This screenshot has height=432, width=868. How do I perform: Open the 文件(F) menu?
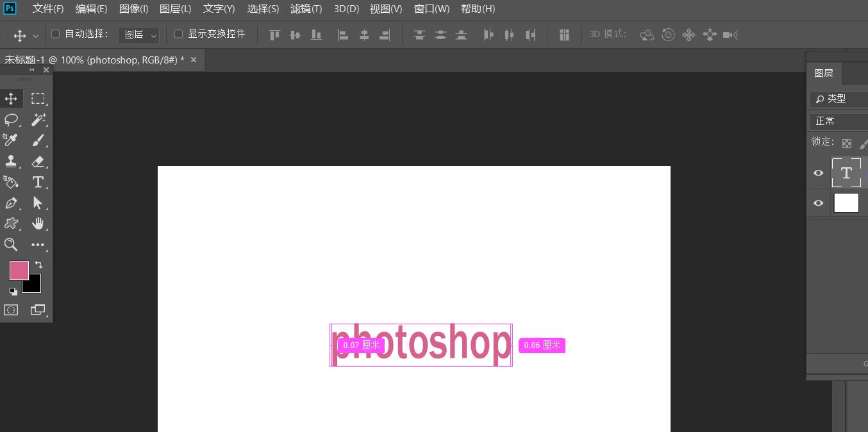(x=48, y=9)
